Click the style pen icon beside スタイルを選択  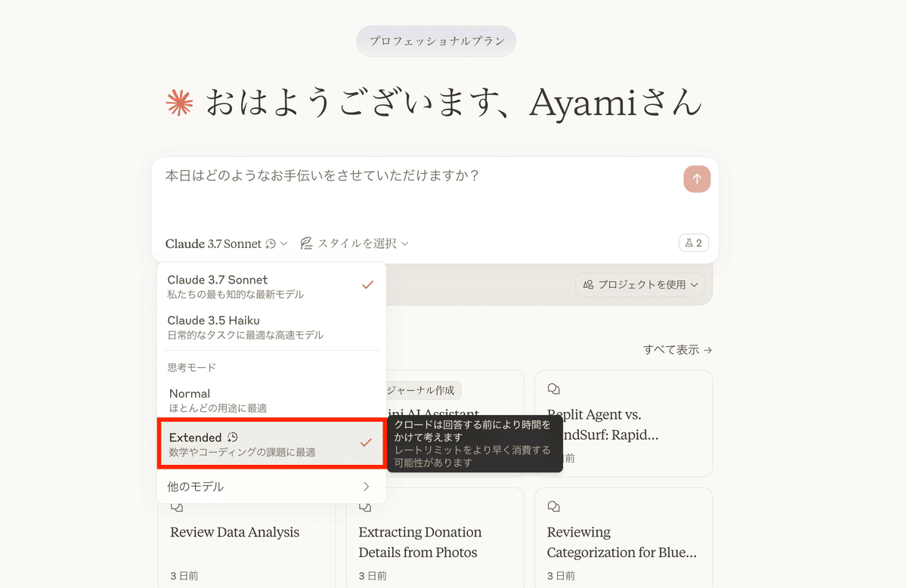(x=306, y=243)
